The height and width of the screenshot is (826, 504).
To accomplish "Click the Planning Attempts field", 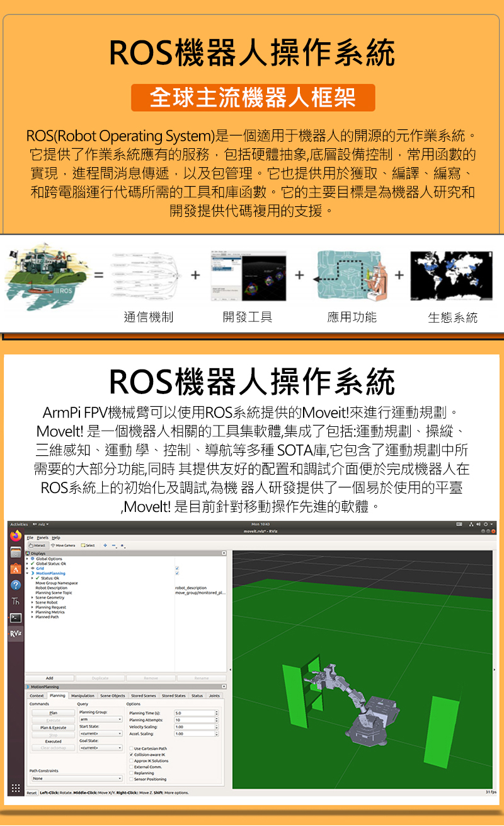I will (196, 720).
